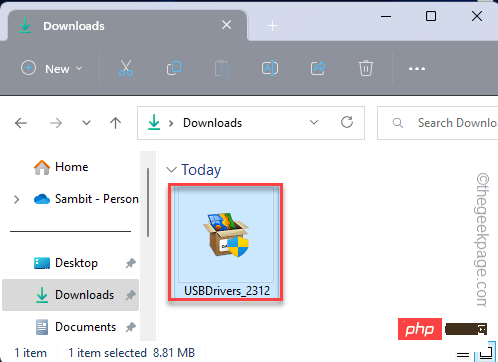Click the Copy icon in toolbar
Viewport: 498px width, 362px height.
click(x=174, y=68)
